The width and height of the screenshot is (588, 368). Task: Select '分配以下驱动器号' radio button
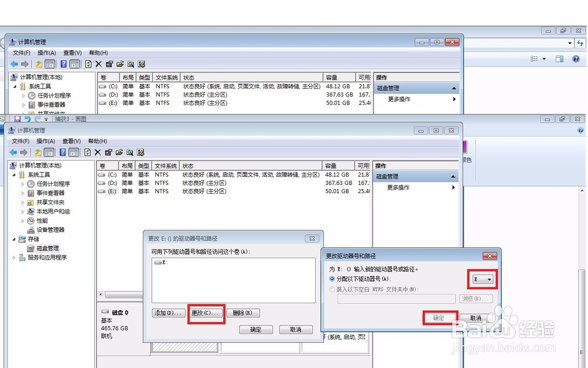332,279
